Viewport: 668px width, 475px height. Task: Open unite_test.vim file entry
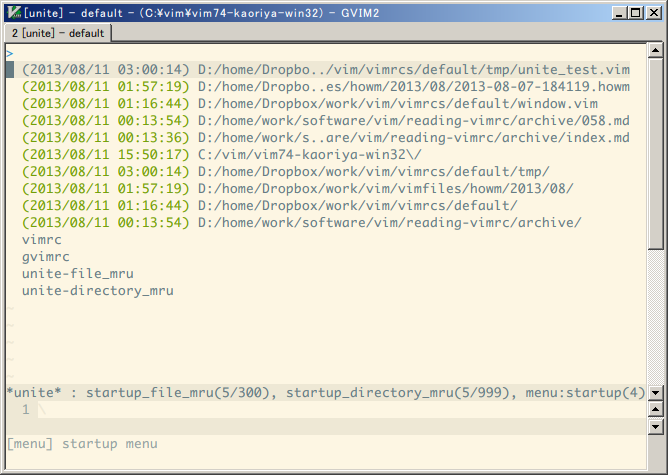pyautogui.click(x=326, y=69)
